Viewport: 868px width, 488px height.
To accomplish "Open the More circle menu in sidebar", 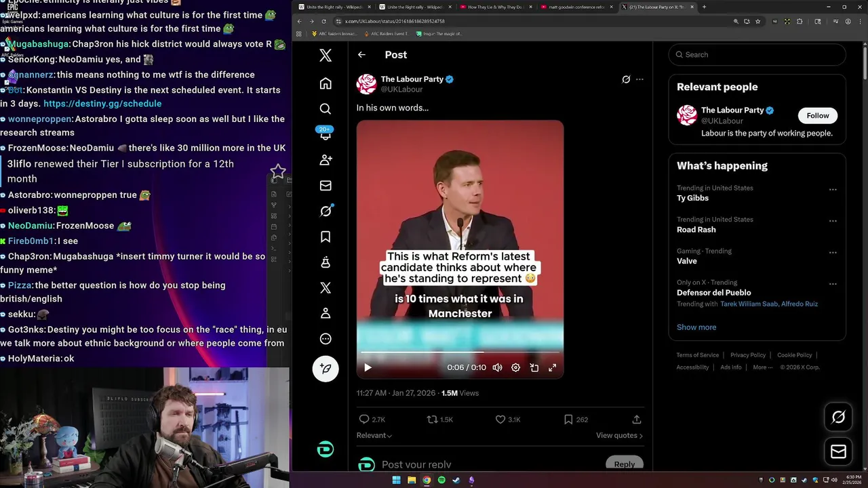I will (325, 339).
